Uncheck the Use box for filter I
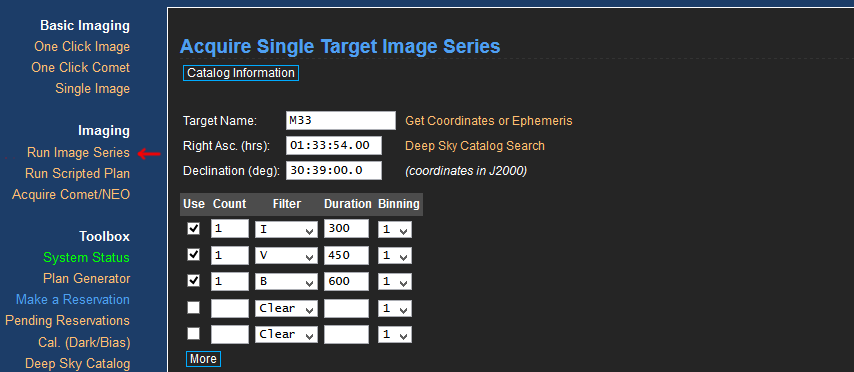854x372 pixels. coord(193,229)
